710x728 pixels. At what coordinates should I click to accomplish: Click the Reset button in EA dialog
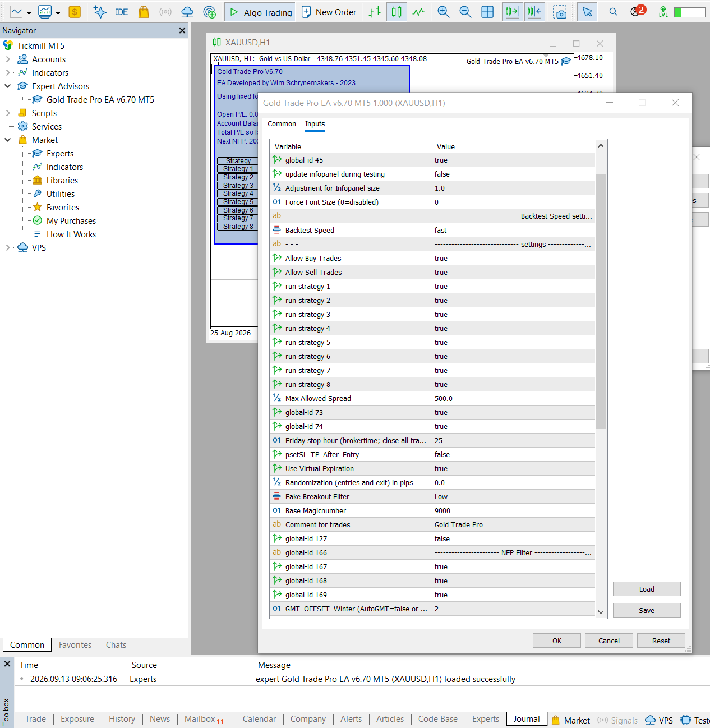(661, 641)
